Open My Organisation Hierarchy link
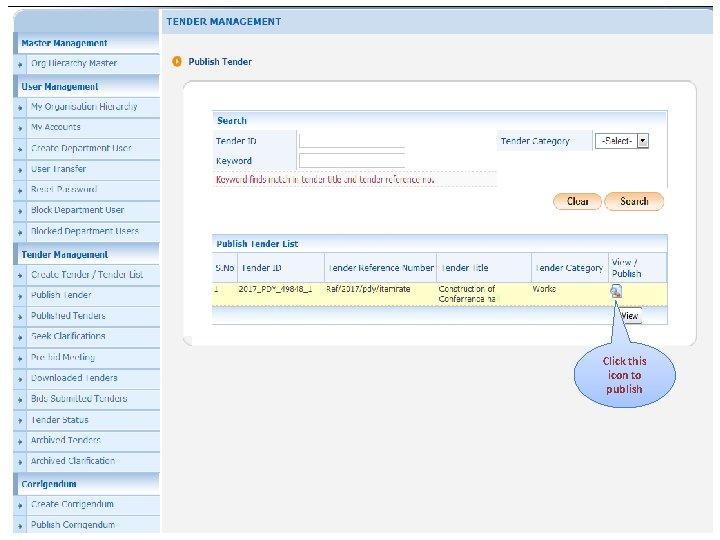Screen dimensions: 720x540 (84, 107)
